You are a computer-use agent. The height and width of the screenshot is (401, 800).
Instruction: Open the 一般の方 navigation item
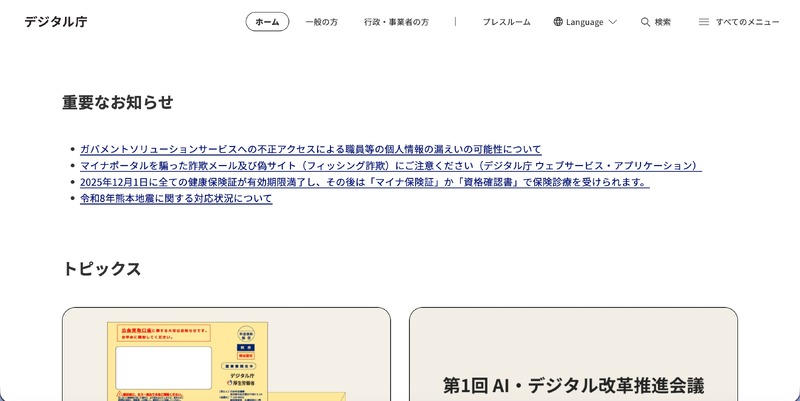tap(321, 22)
